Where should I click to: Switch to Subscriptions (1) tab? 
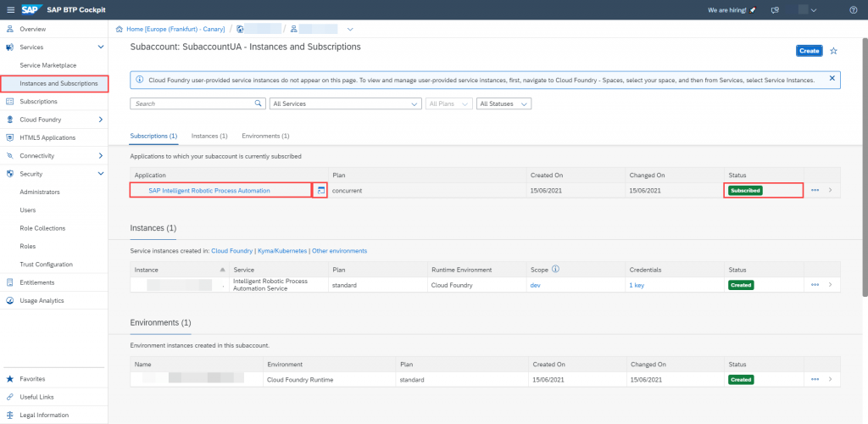[x=153, y=136]
